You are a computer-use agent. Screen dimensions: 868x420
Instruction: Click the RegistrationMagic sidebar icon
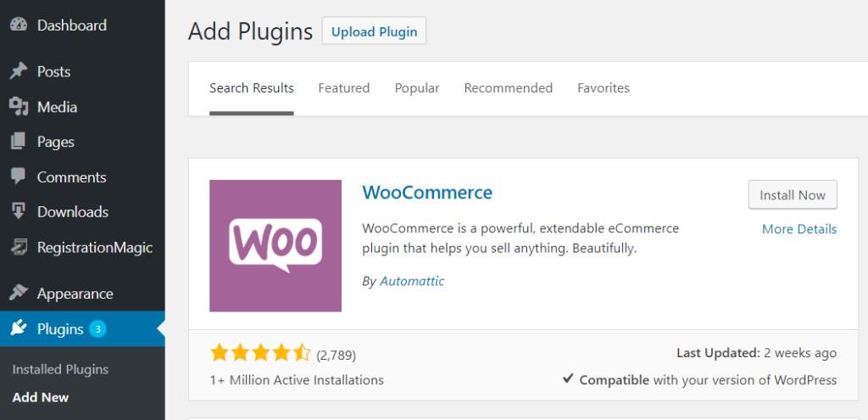pos(19,248)
